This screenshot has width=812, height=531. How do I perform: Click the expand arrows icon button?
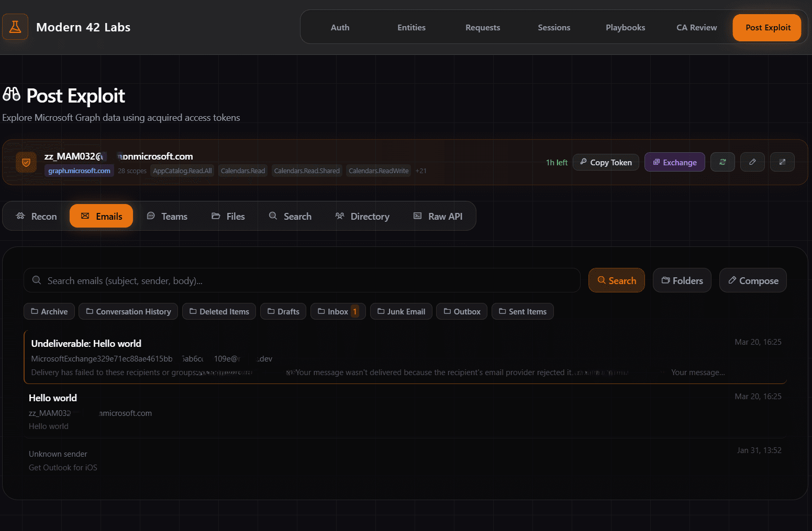click(782, 162)
